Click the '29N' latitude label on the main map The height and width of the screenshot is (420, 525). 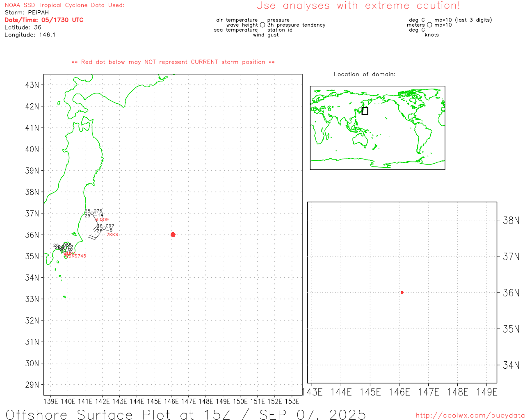[32, 385]
